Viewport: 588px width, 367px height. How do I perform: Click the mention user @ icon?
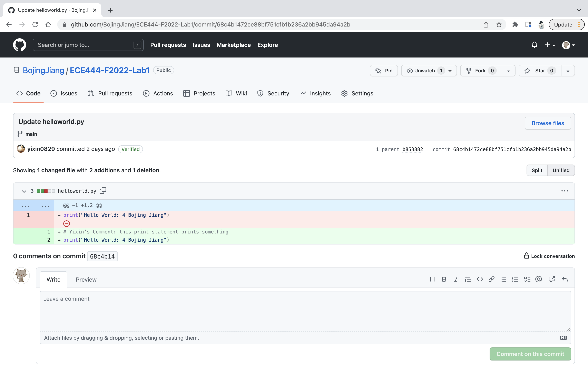click(538, 279)
